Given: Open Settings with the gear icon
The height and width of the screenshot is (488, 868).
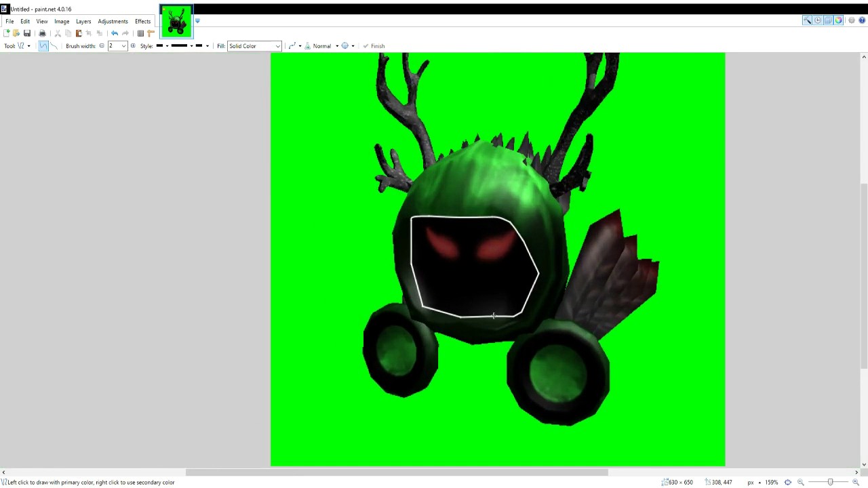Looking at the screenshot, I should (852, 20).
